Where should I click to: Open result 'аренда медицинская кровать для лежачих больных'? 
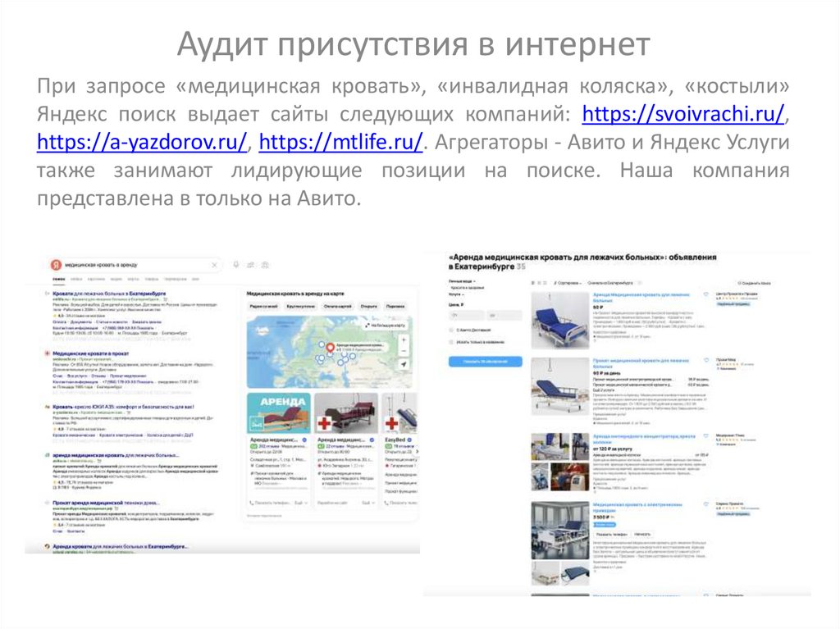116,455
